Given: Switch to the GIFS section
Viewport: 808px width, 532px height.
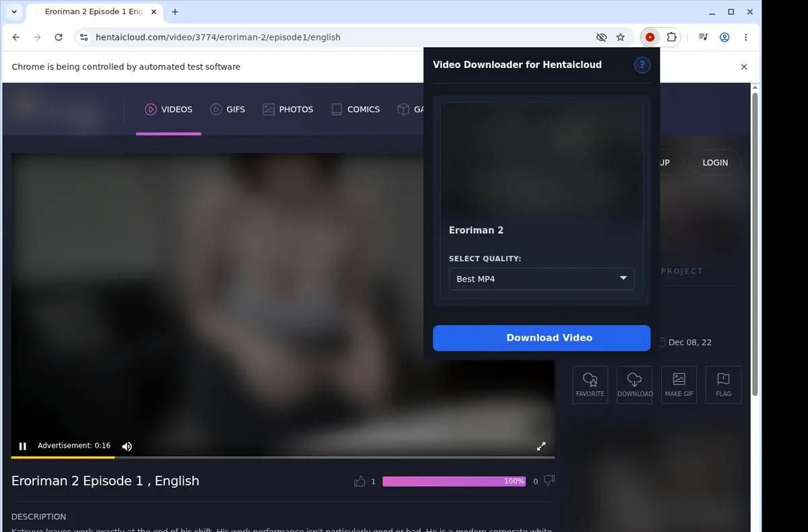Looking at the screenshot, I should click(228, 109).
